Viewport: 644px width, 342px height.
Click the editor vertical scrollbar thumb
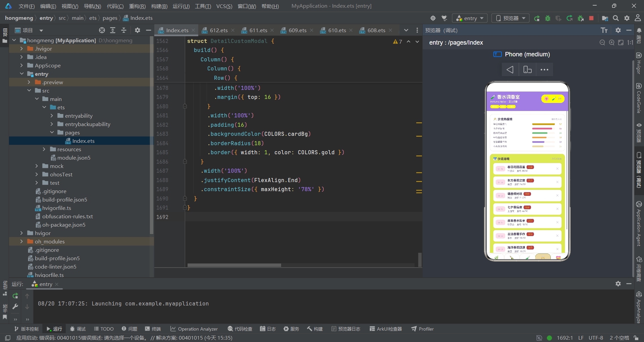[420, 260]
